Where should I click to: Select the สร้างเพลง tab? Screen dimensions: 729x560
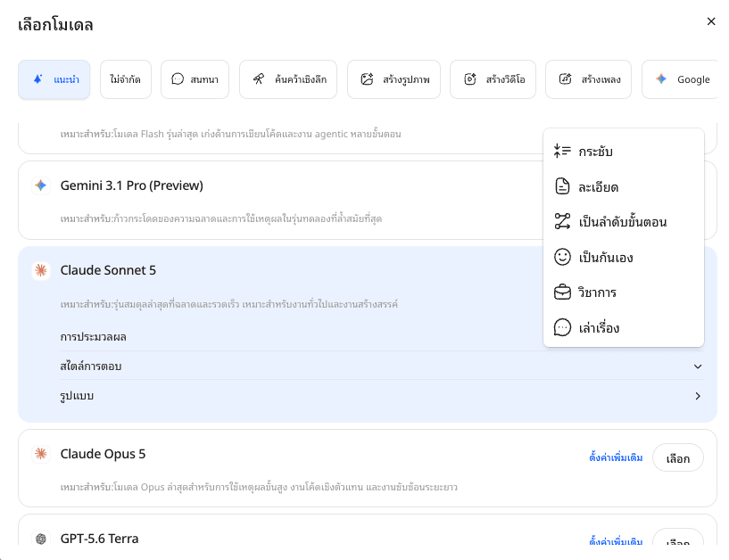click(588, 79)
